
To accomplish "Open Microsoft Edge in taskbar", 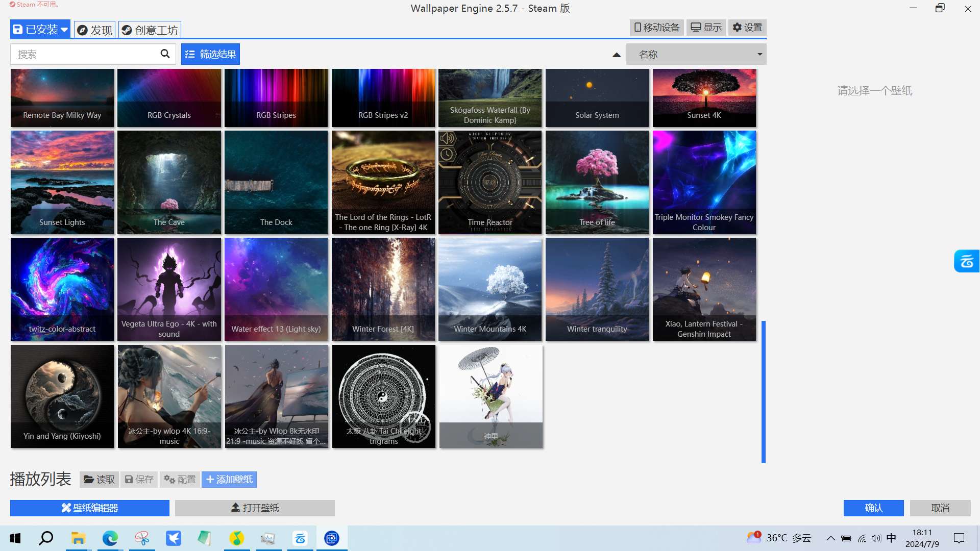I will coord(110,538).
